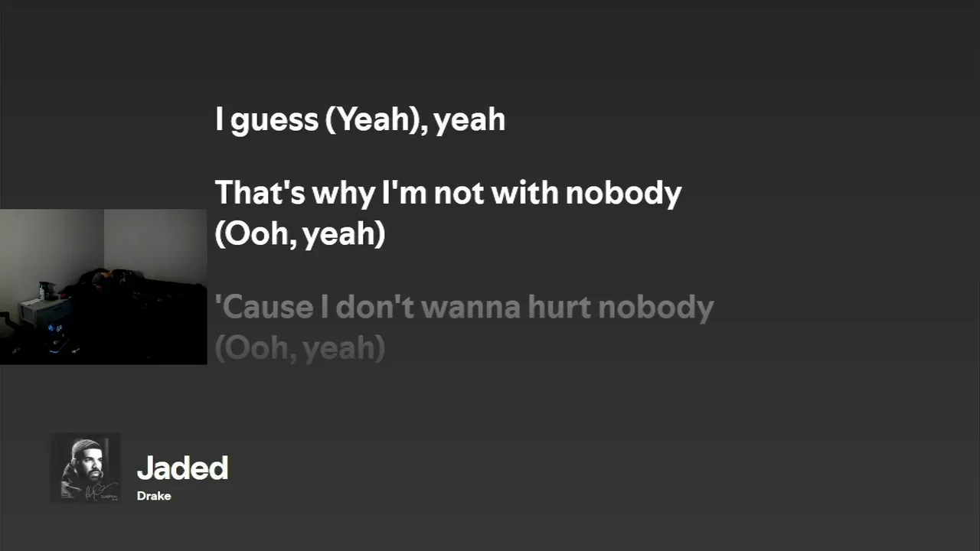Open the "Jaded" song title

pyautogui.click(x=182, y=468)
